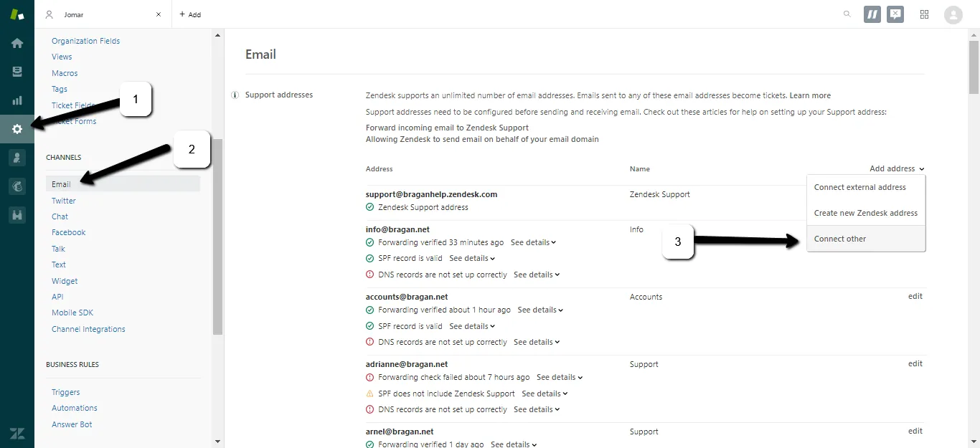Expand See details for adrianne@bragan.net forwarding check

click(560, 378)
